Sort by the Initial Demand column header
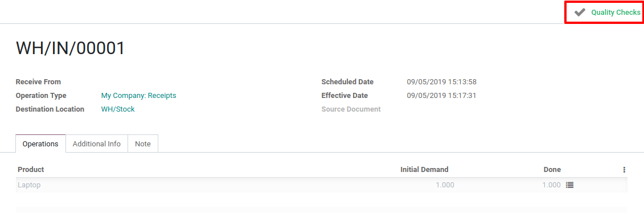This screenshot has height=213, width=644. click(424, 170)
